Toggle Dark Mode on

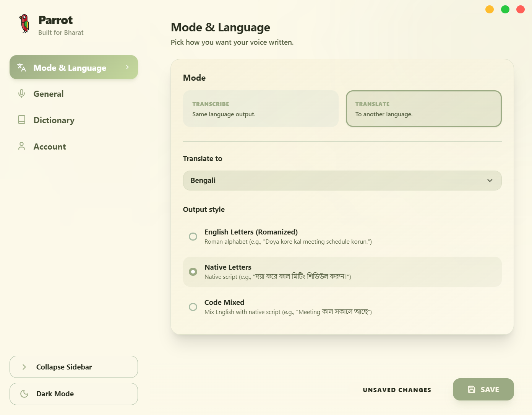(x=73, y=394)
